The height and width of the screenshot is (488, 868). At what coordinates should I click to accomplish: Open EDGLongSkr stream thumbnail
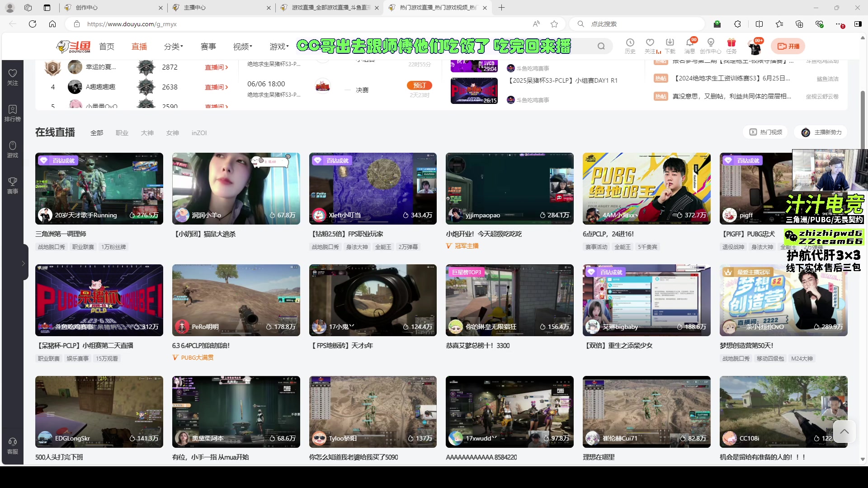coord(99,412)
